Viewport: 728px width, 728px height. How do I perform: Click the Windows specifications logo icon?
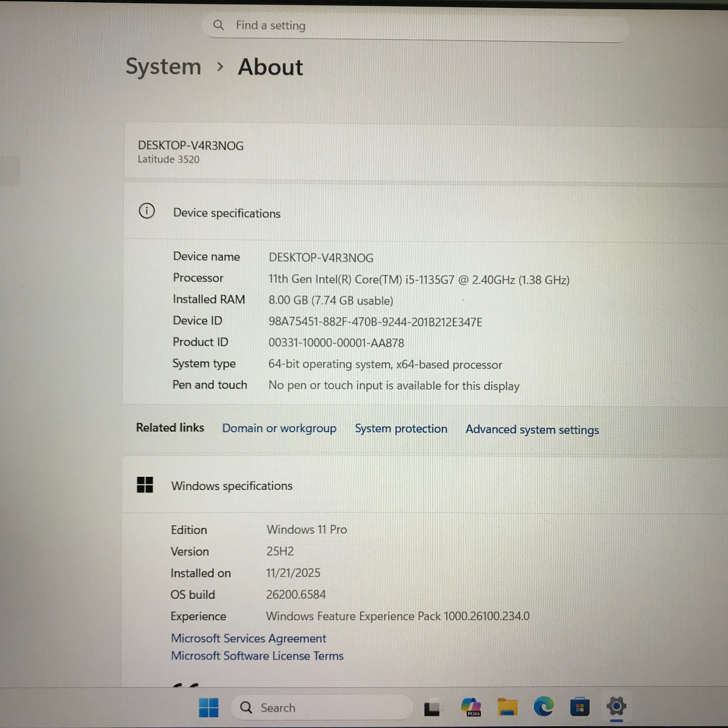[x=145, y=485]
